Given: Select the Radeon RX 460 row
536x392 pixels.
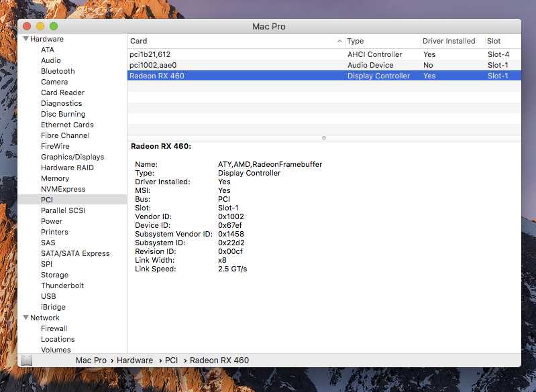Looking at the screenshot, I should 324,76.
